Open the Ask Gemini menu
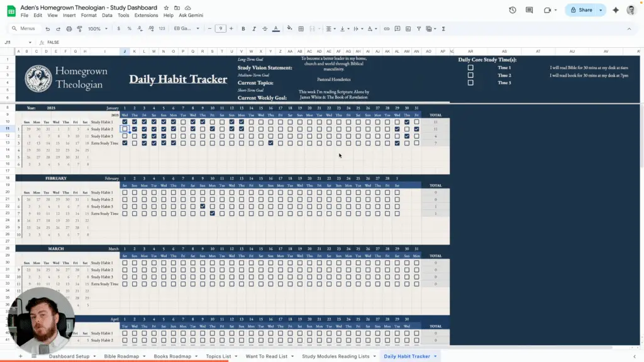 (x=192, y=15)
